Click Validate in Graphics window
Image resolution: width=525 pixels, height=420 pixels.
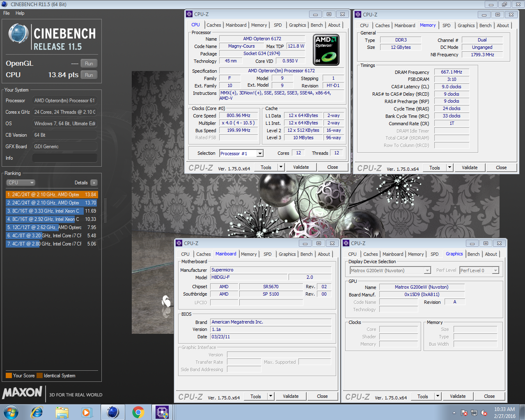click(x=458, y=396)
